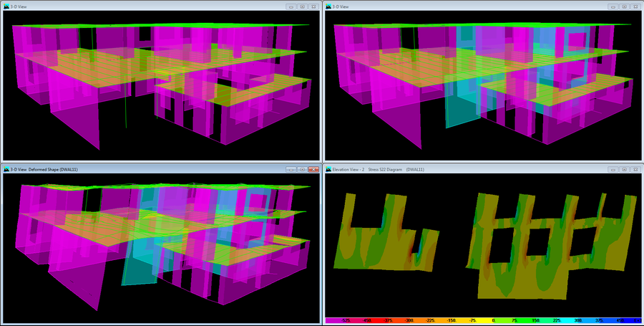Viewport: 644px width, 326px height.
Task: Minimize the top-left 3-D View window
Action: coord(290,6)
